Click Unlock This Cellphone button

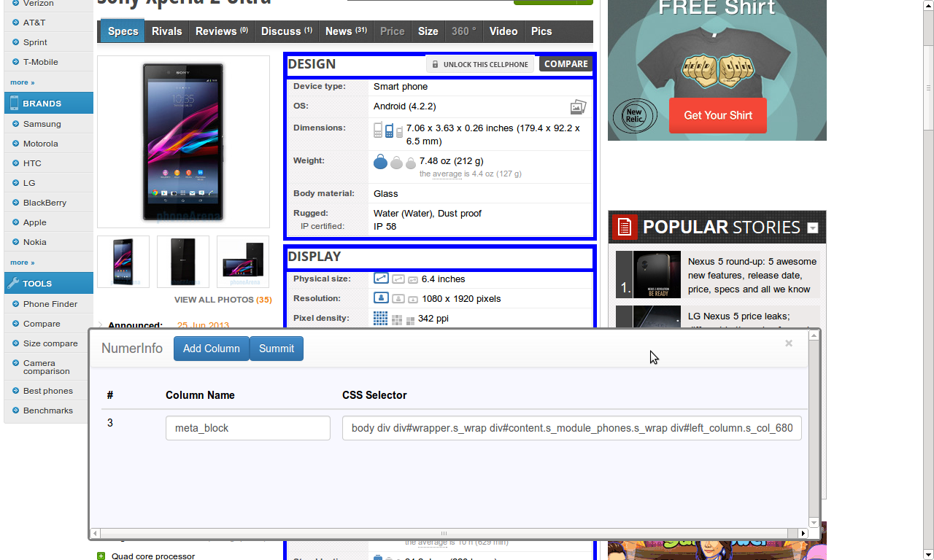(480, 64)
